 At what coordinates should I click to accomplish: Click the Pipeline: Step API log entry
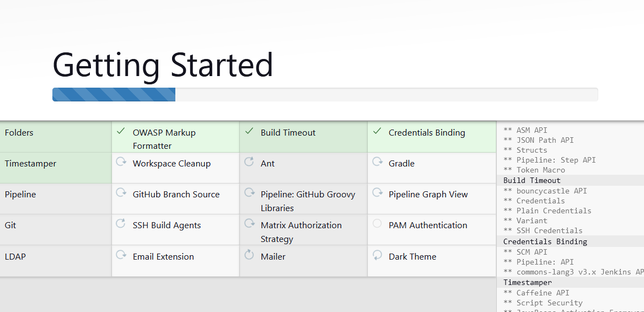pos(550,160)
